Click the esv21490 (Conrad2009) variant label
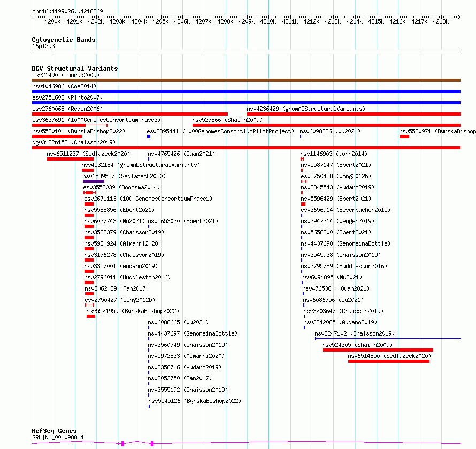Screen dimensions: 476x449 click(66, 75)
